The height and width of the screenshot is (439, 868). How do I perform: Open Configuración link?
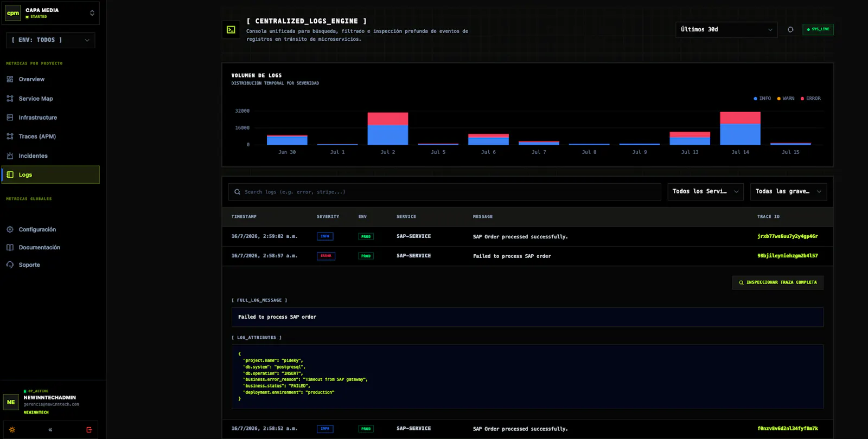37,230
